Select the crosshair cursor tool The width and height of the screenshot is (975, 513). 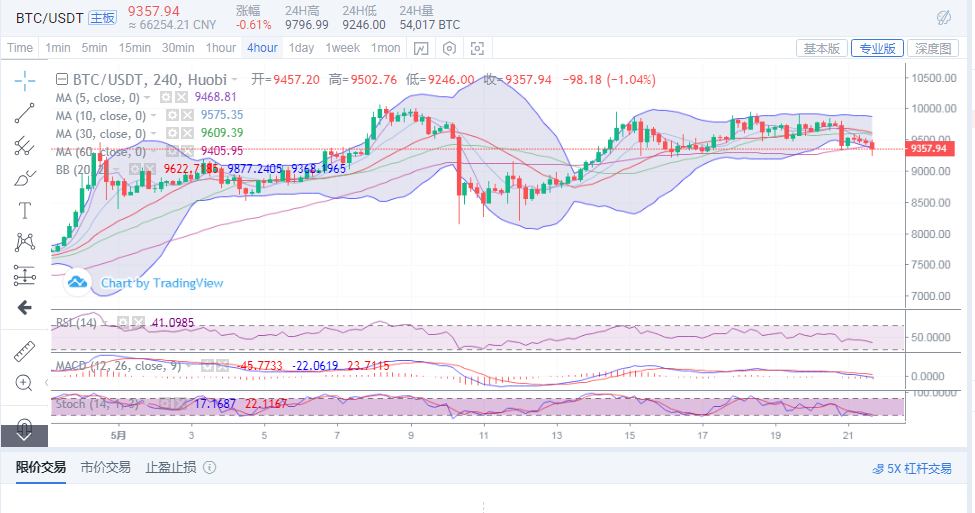pos(25,81)
